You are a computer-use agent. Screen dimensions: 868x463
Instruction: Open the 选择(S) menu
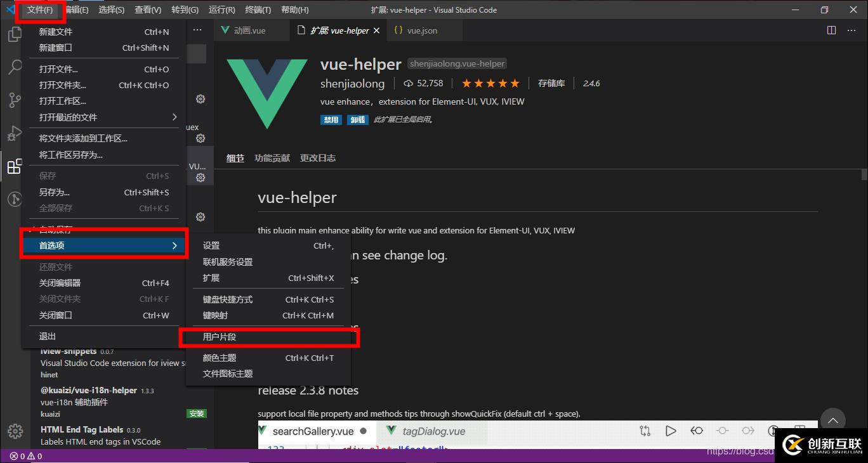(x=112, y=10)
